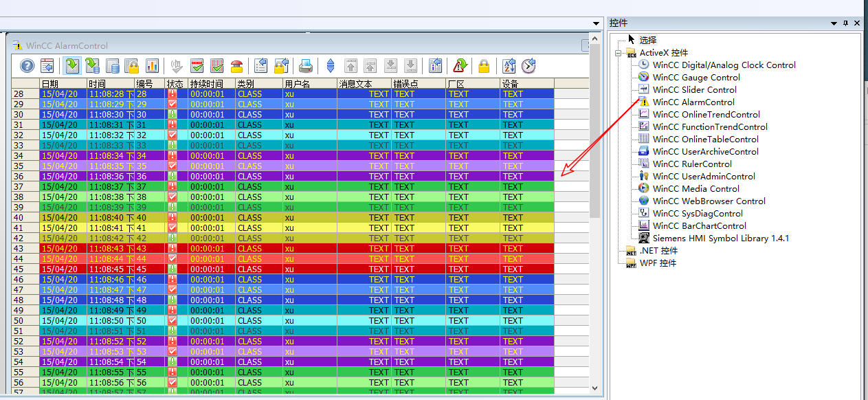Screen dimensions: 868x400
Task: Go to the previous message
Action: (x=370, y=66)
